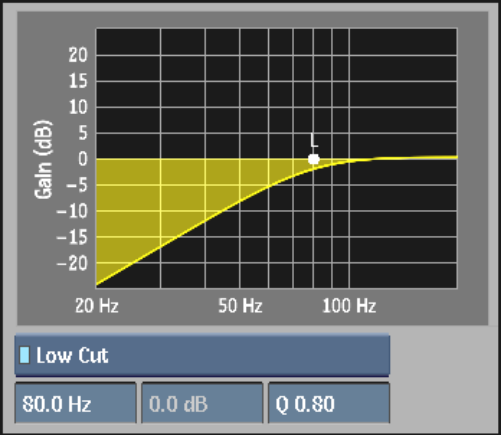Select the greyed 0.0 dB gain field
The image size is (501, 435).
[202, 404]
